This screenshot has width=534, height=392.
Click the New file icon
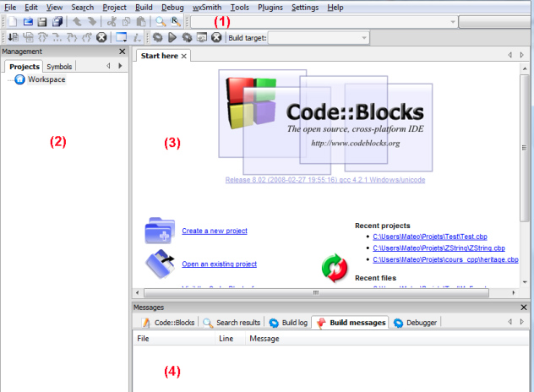tap(13, 22)
